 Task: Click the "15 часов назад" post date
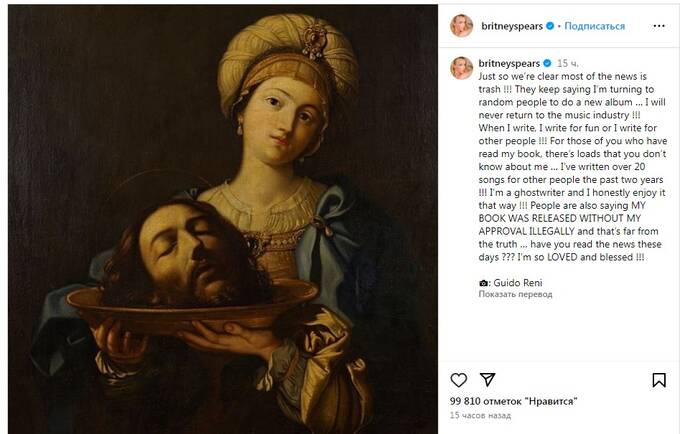coord(482,414)
